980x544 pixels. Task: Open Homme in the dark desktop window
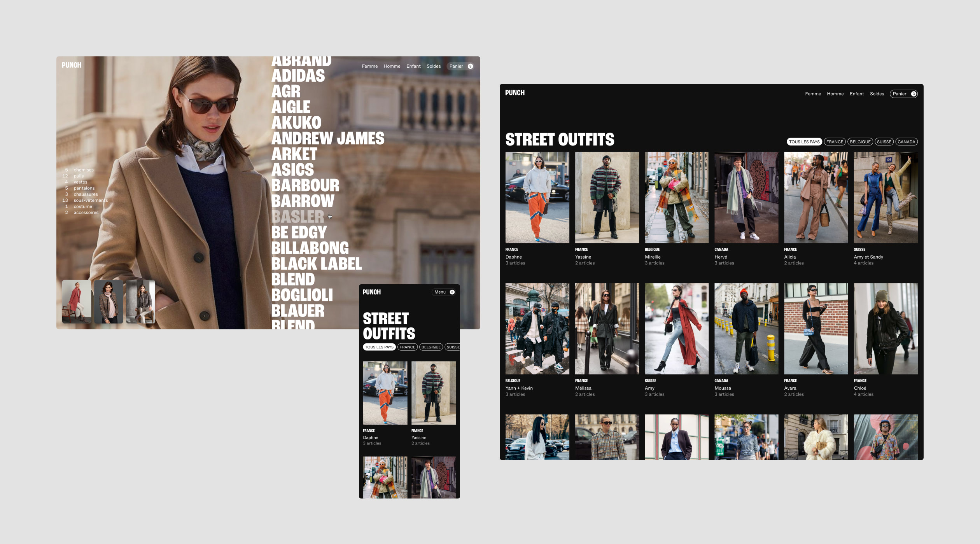pos(835,94)
